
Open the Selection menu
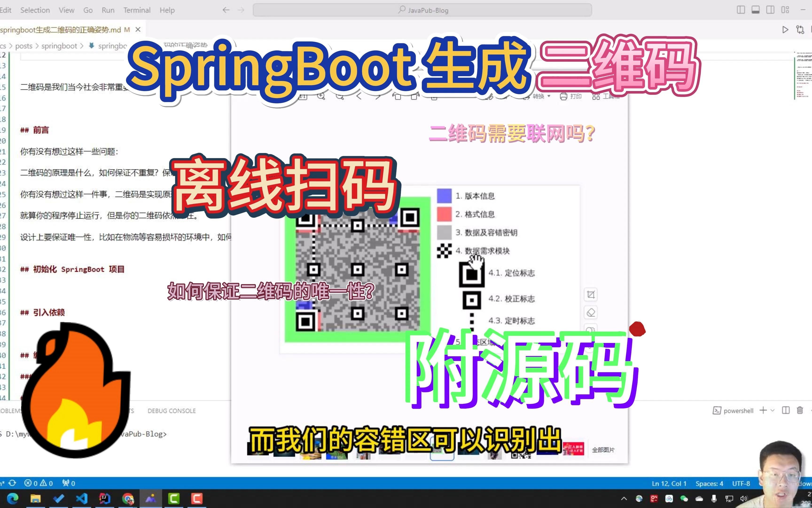pyautogui.click(x=35, y=10)
